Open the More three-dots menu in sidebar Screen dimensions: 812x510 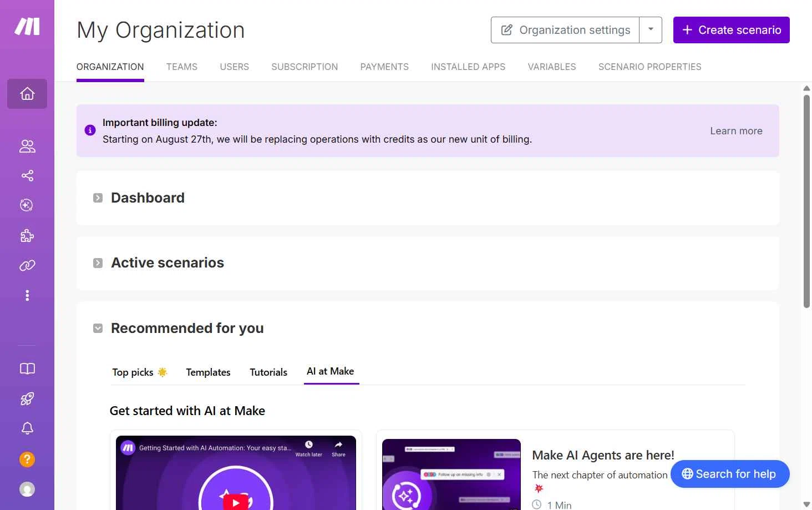(x=27, y=295)
